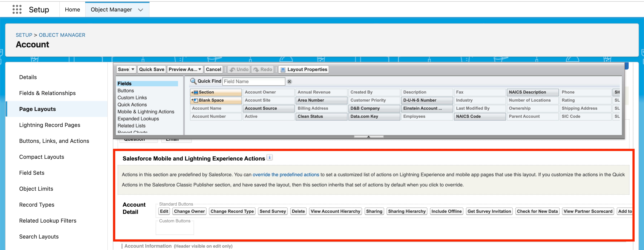Screen dimensions: 644x250
Task: Select the Account Source field in palette
Action: [269, 108]
